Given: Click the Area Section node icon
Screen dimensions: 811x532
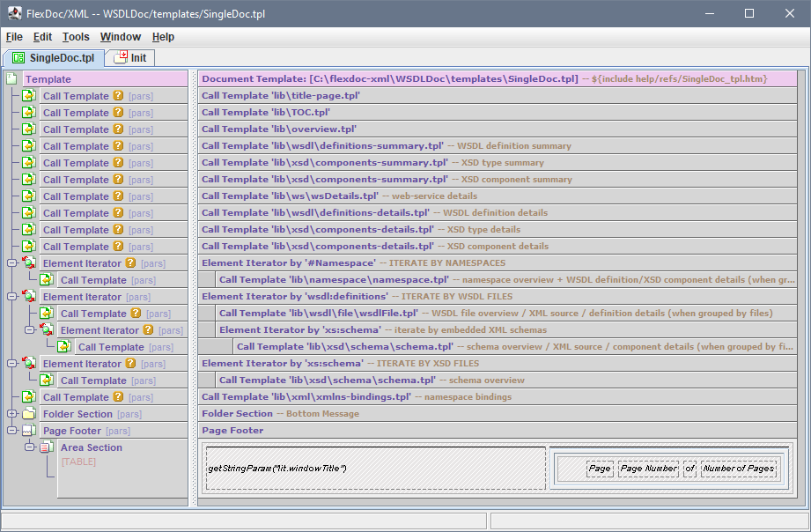Looking at the screenshot, I should [46, 447].
